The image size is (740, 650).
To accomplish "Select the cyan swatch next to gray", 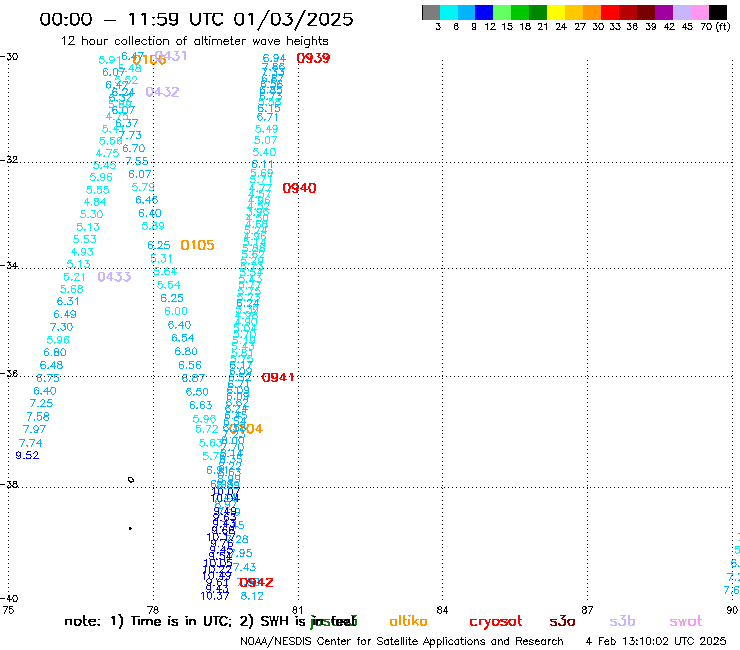I will click(449, 12).
